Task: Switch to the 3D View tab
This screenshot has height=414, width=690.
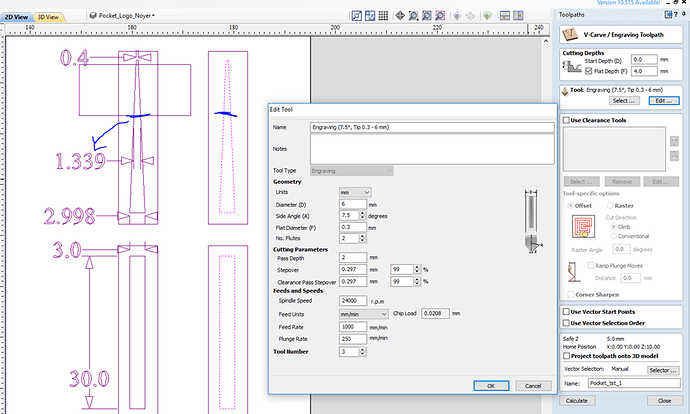Action: click(48, 17)
